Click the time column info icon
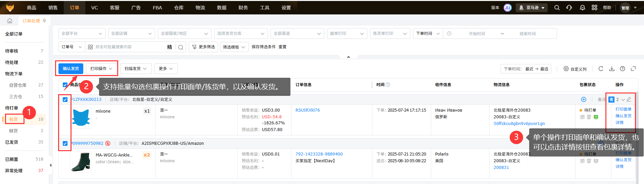The width and height of the screenshot is (644, 184). click(388, 85)
